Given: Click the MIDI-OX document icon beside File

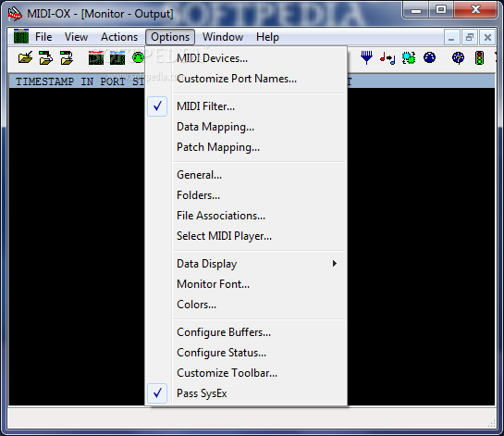Looking at the screenshot, I should point(21,36).
